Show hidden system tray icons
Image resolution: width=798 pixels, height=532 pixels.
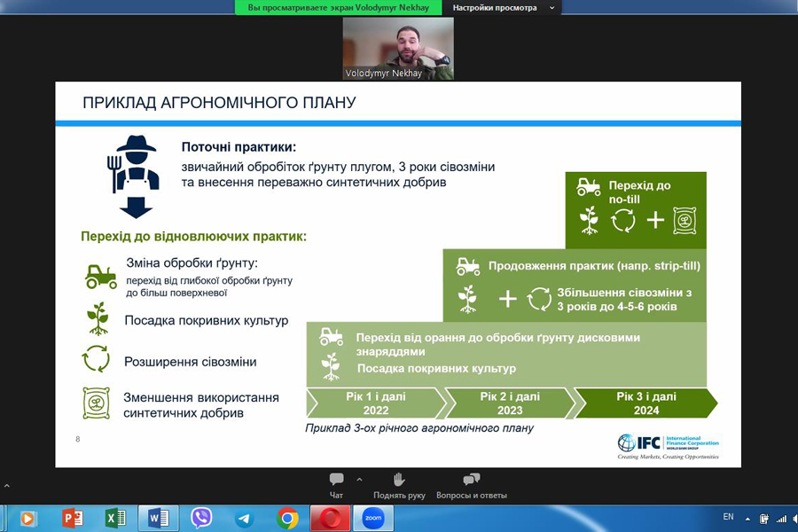coord(747,518)
